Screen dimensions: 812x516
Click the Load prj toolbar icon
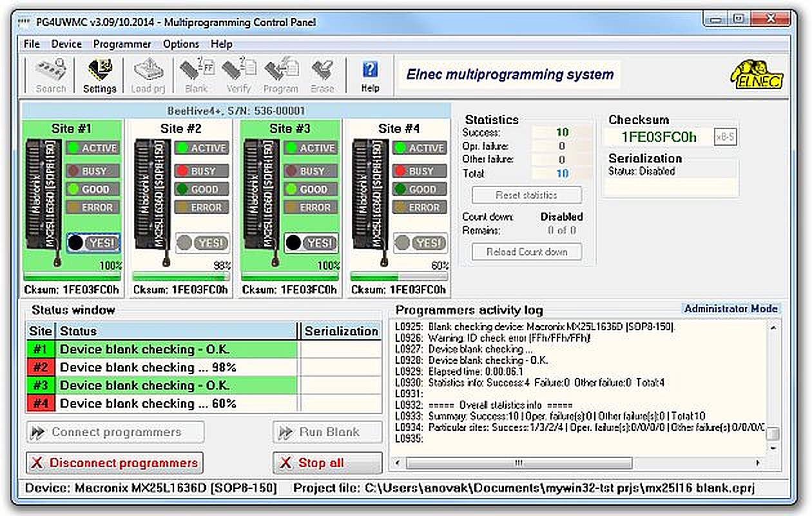coord(150,75)
